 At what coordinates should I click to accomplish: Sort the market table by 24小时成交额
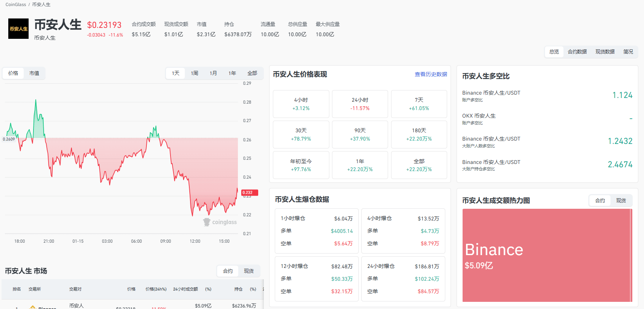click(185, 289)
